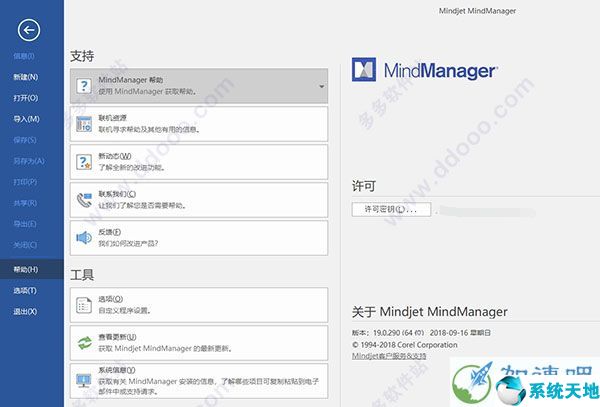Click the 1994-2018 Corel Corporation copyright text
Image resolution: width=600 pixels, height=407 pixels.
(404, 345)
